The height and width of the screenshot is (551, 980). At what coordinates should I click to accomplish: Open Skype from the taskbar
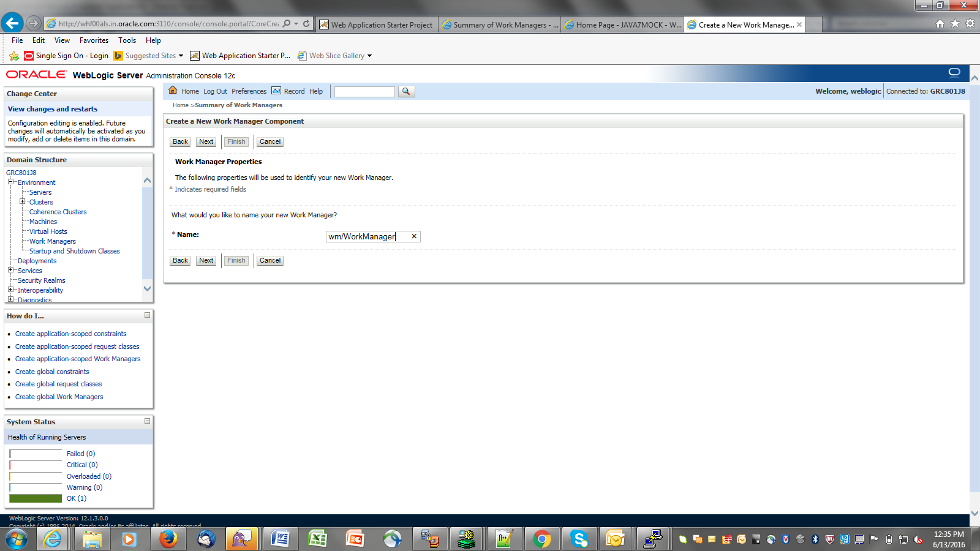coord(579,539)
